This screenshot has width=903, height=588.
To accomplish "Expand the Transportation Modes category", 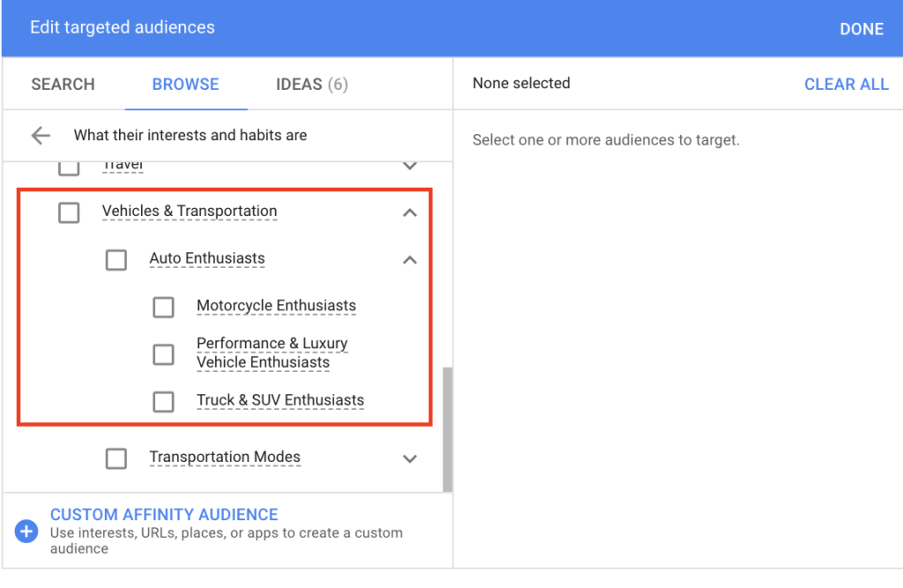I will pyautogui.click(x=409, y=459).
